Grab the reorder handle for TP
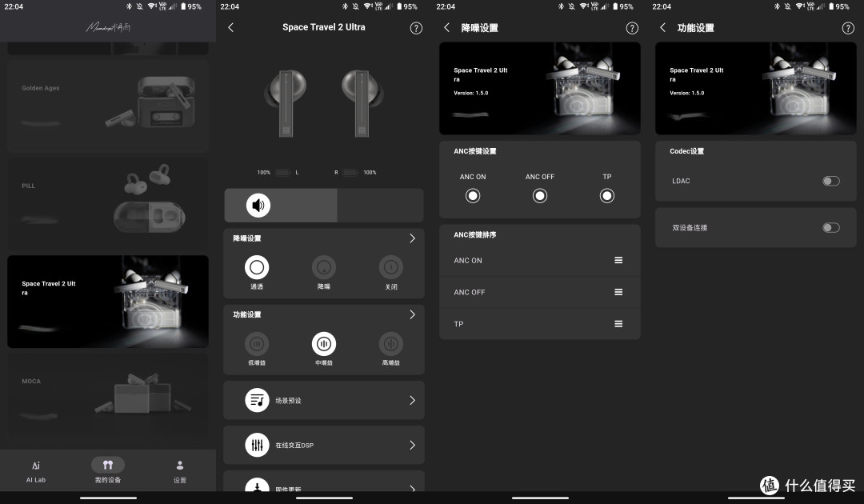This screenshot has width=864, height=504. [618, 324]
